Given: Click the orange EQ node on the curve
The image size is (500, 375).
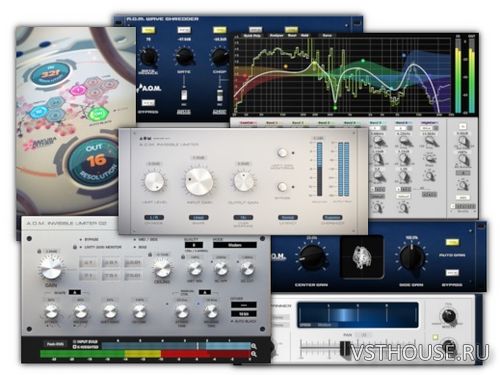Looking at the screenshot, I should click(286, 66).
